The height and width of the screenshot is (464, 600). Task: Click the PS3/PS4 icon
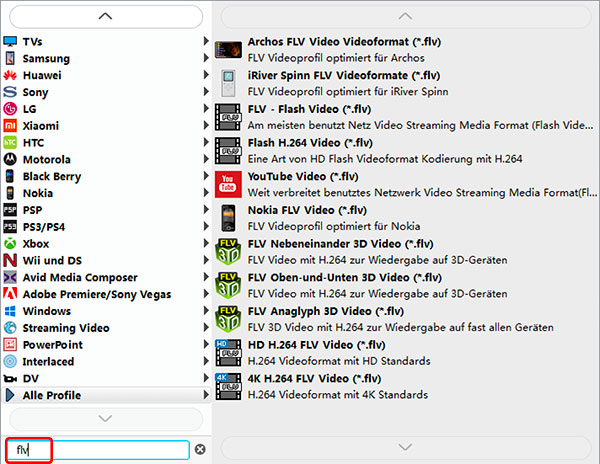[10, 226]
